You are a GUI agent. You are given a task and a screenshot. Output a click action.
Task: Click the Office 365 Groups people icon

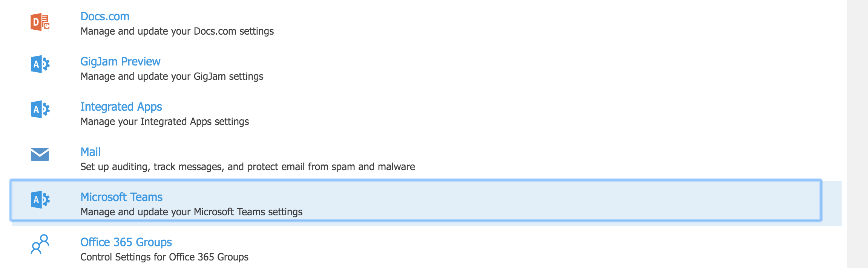point(40,244)
